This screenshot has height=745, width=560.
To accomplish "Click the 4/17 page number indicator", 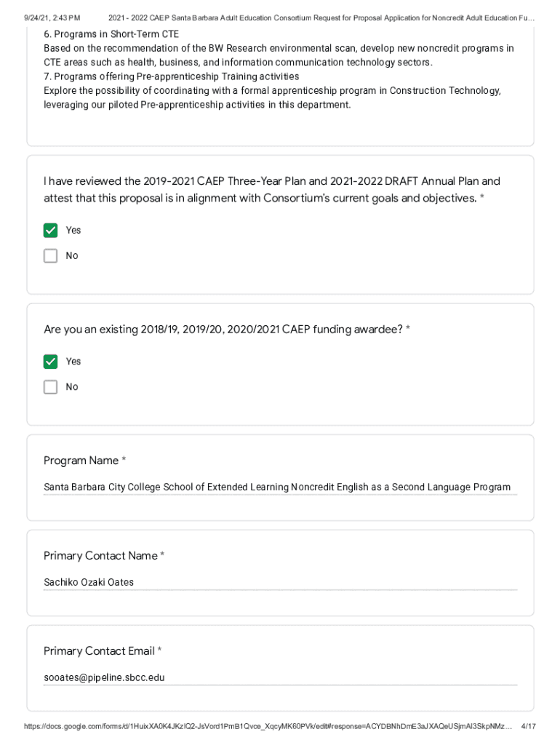I will tap(529, 726).
